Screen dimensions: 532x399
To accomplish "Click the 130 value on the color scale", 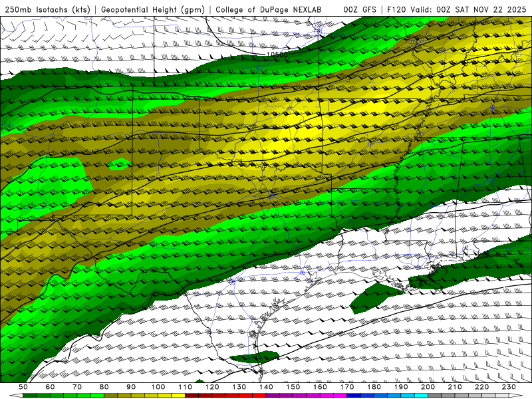I will click(x=239, y=387).
